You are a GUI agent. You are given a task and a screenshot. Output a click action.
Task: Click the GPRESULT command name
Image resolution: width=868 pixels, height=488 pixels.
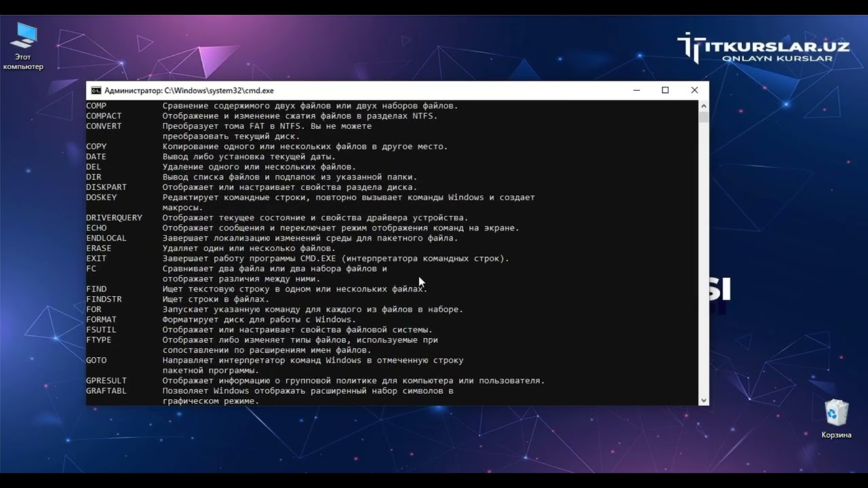pos(106,380)
